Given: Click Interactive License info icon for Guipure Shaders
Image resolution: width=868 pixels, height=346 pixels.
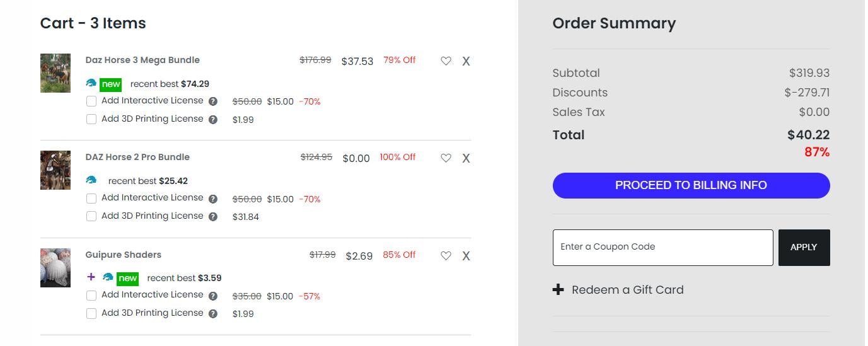Looking at the screenshot, I should point(213,296).
